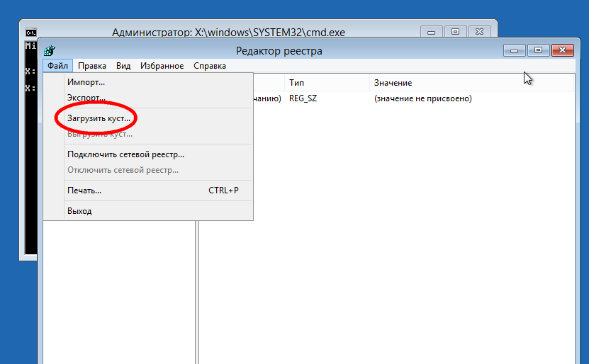Viewport: 589px width, 364px height.
Task: Choose Печать... from the Файл menu
Action: coord(148,190)
